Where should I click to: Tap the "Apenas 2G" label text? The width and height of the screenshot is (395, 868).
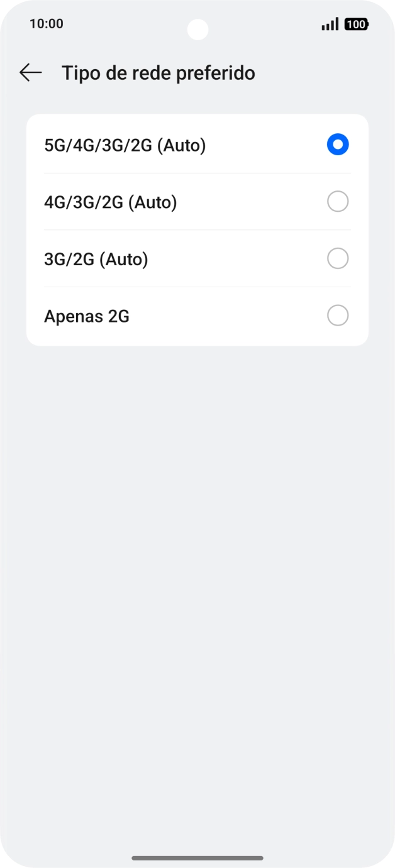[x=87, y=316]
